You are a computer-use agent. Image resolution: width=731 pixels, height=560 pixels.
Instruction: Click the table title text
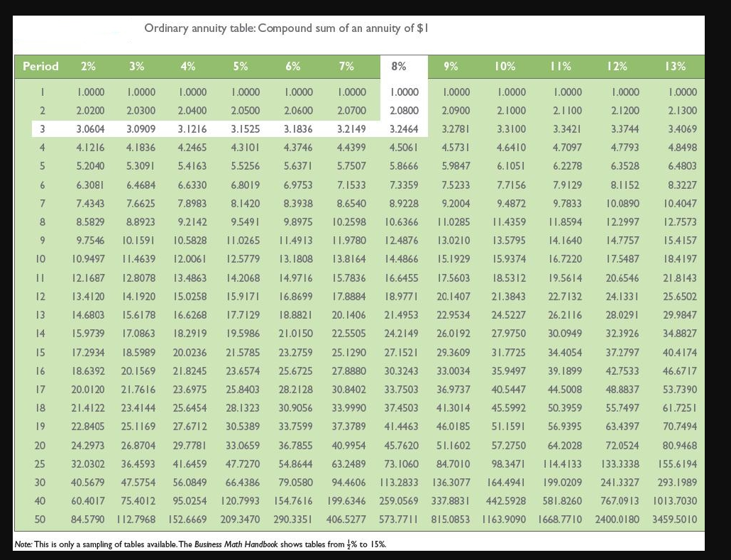290,28
